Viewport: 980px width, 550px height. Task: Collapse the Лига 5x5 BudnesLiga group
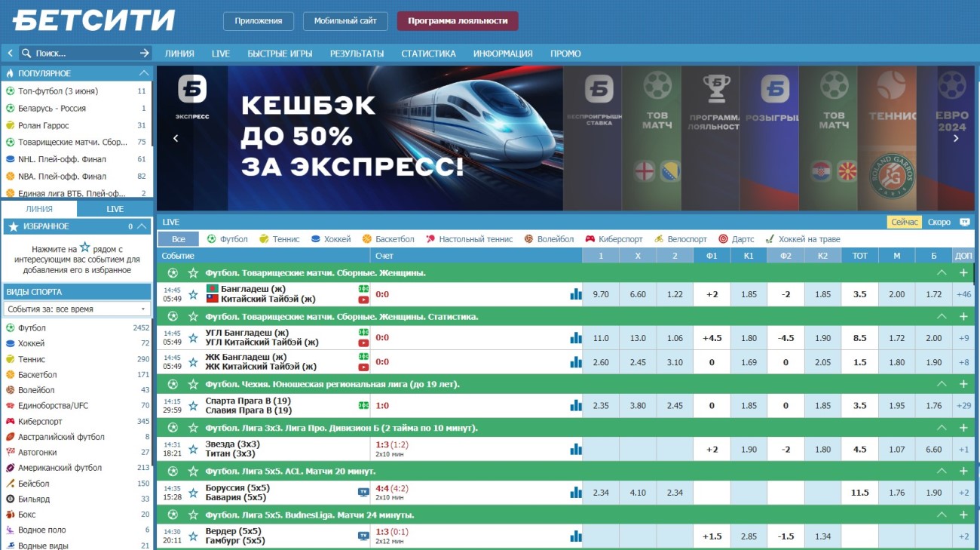[x=940, y=515]
